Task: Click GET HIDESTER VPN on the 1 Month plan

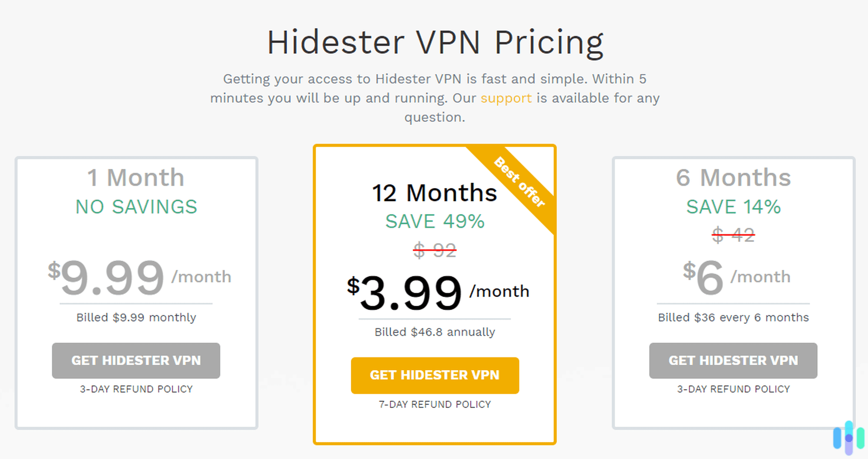Action: tap(136, 360)
